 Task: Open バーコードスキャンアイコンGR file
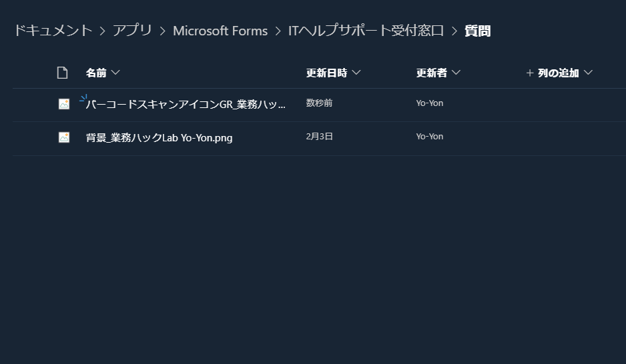click(x=186, y=104)
